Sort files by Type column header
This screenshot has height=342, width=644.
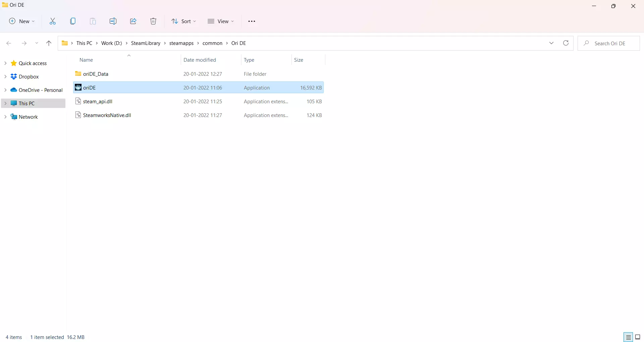point(249,60)
